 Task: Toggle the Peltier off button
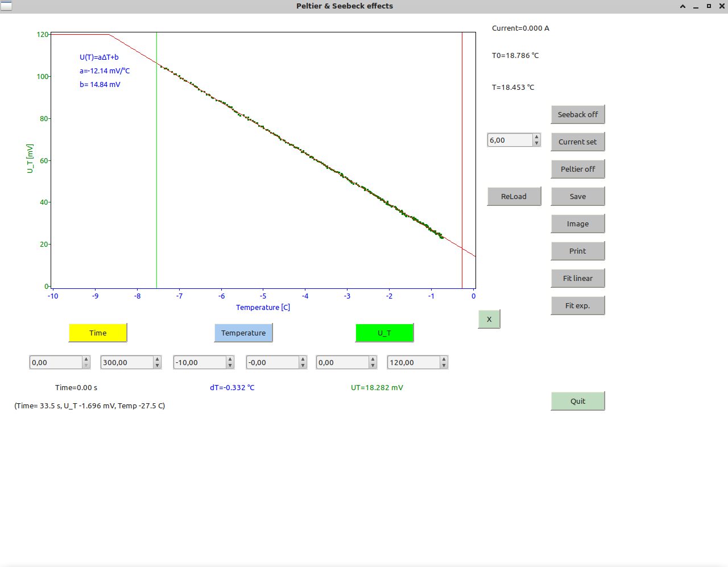point(577,169)
